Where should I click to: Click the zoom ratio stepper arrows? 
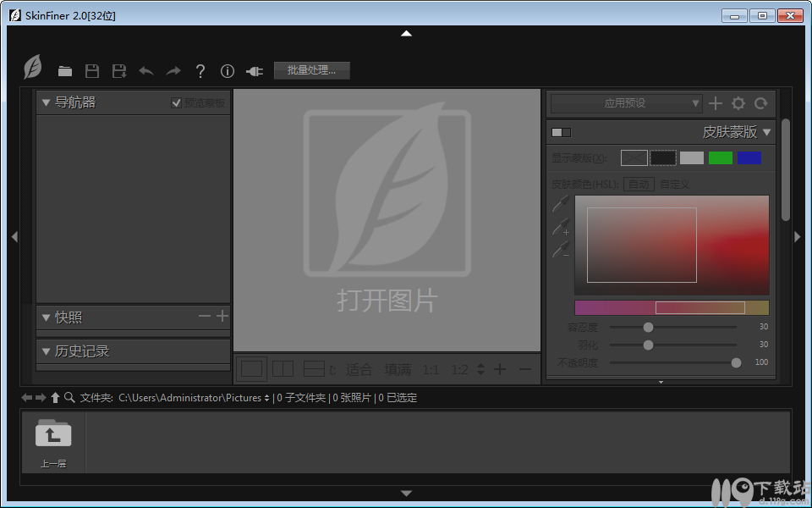pyautogui.click(x=480, y=369)
